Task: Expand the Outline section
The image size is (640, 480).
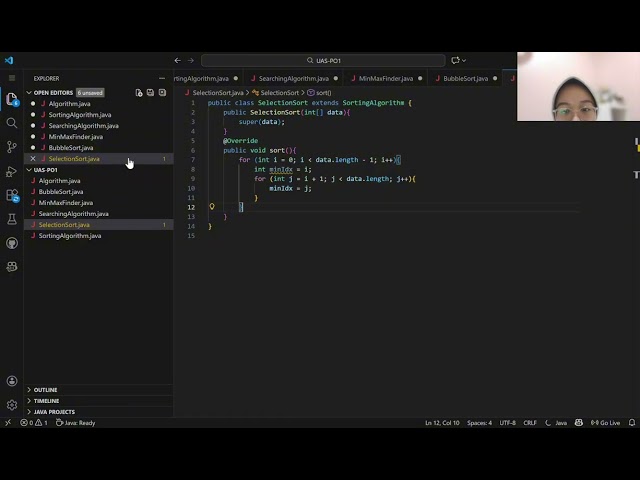Action: 45,390
